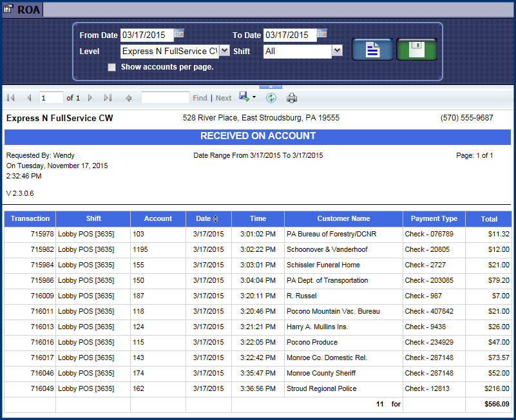
Task: Click the From Date text field
Action: tap(146, 35)
